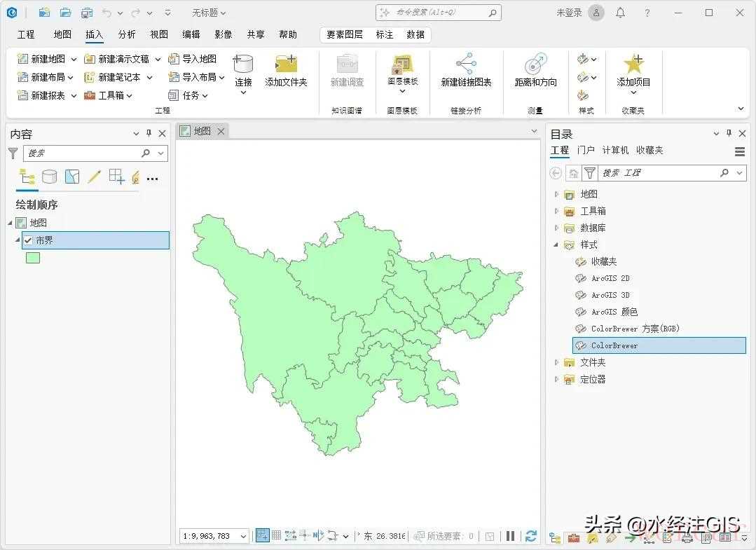Image resolution: width=756 pixels, height=550 pixels.
Task: Toggle auto-hide pin on 目录 pane
Action: [729, 134]
